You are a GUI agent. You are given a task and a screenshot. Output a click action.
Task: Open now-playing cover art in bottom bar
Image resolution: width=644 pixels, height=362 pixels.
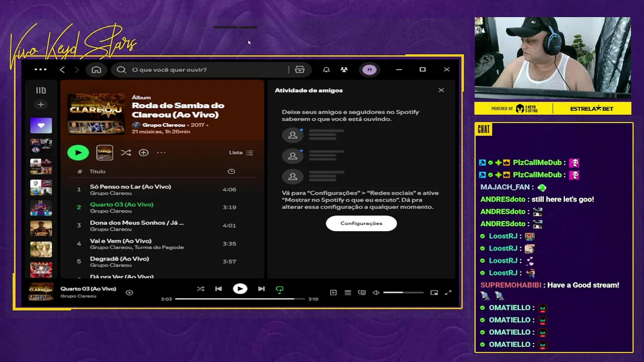[x=41, y=292]
